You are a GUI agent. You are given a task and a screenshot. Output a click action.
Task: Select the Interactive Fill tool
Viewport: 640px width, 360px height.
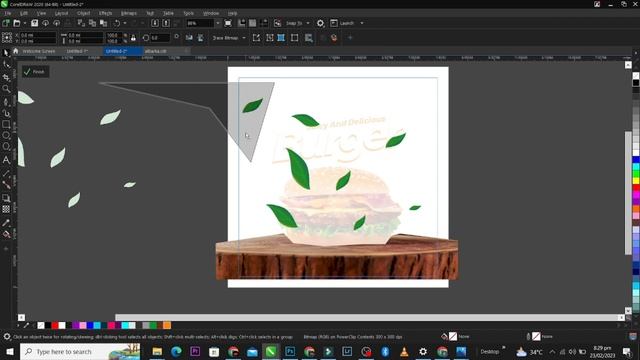click(6, 234)
